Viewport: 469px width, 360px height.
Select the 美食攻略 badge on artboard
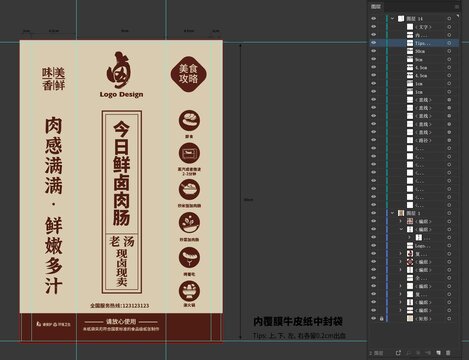coord(188,74)
